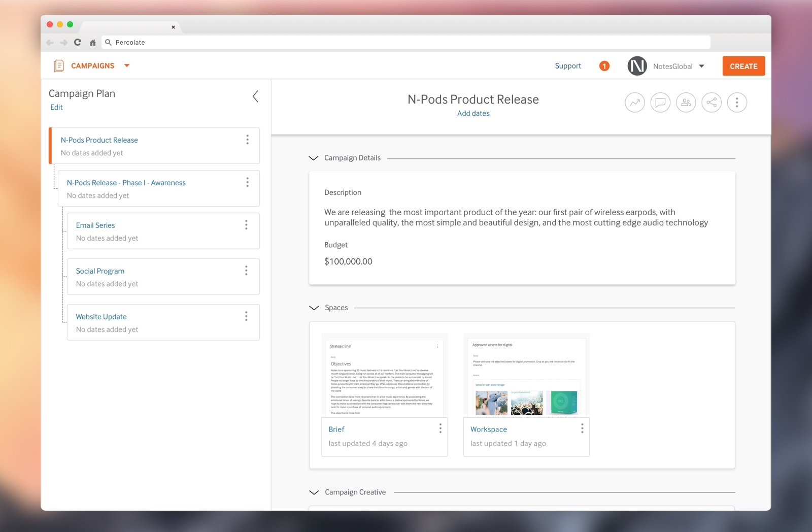Screen dimensions: 812x532
Task: Click the browser address bar showing Percolate
Action: (x=406, y=43)
